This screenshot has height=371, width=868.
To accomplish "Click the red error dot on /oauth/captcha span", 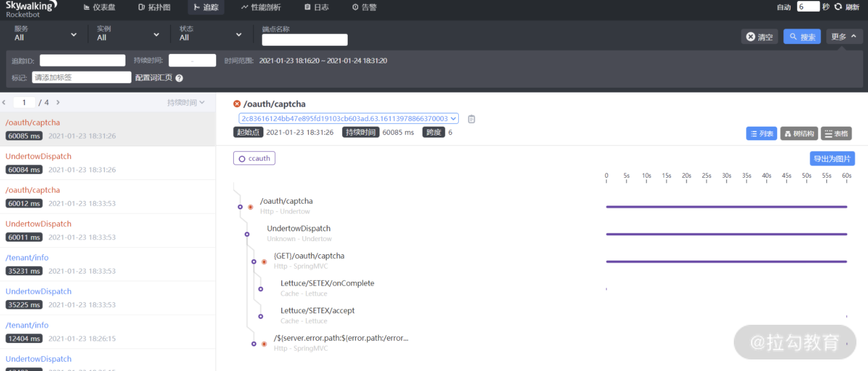I will 250,207.
